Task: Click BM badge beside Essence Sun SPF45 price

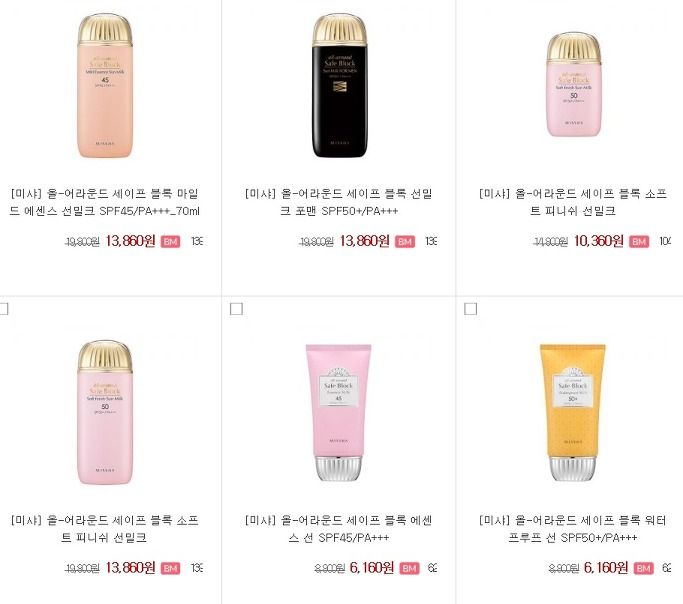Action: (409, 568)
